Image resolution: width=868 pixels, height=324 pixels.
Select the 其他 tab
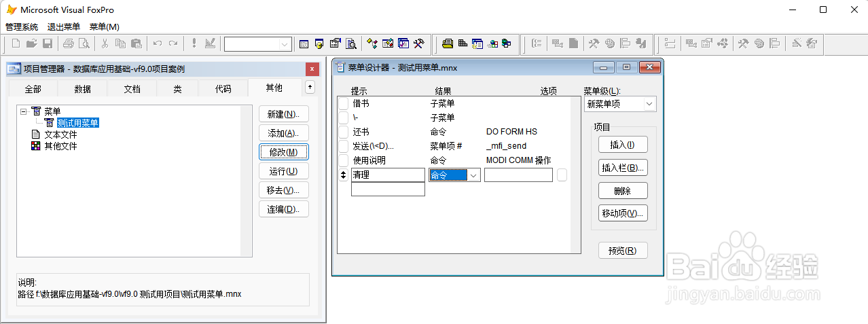point(274,88)
